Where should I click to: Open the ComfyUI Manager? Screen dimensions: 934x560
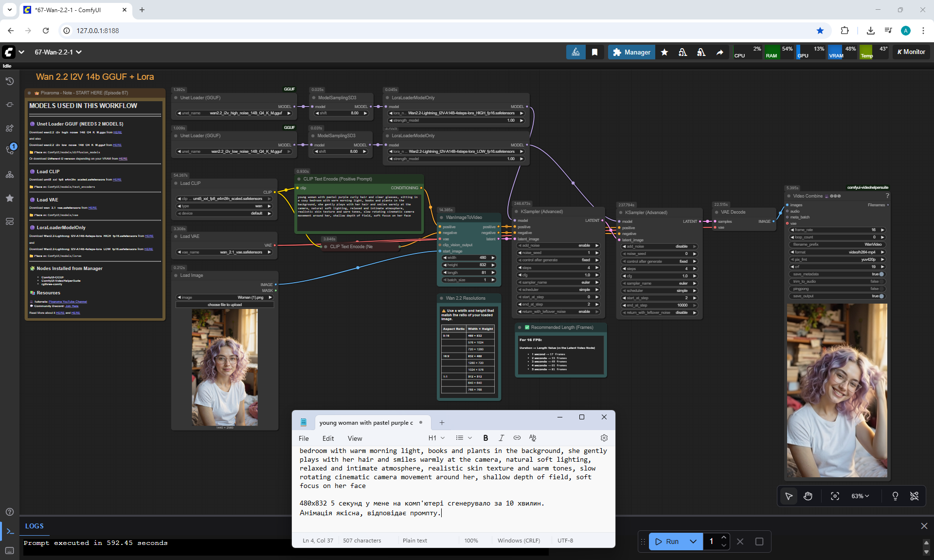(631, 52)
